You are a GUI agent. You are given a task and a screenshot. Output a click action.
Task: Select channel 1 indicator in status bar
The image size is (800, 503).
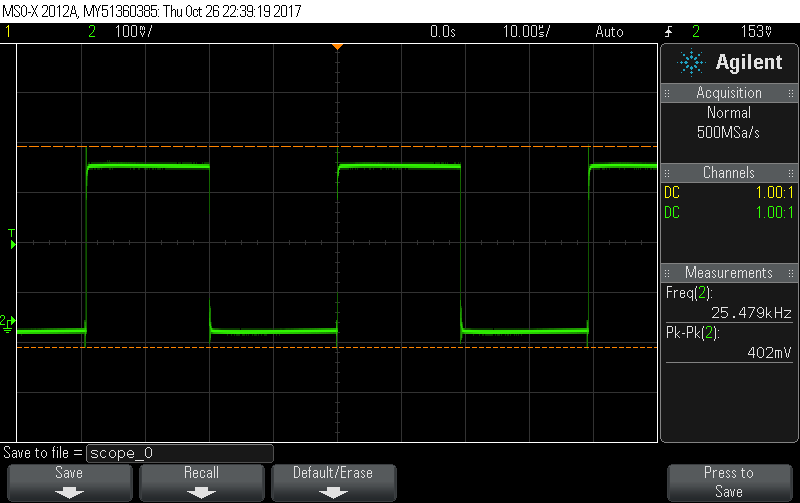8,32
